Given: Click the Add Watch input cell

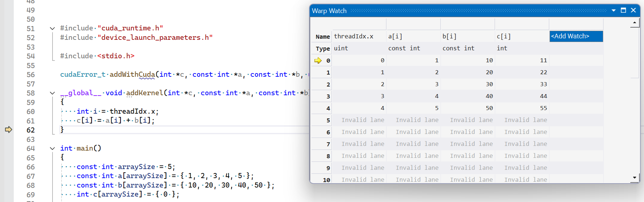Looking at the screenshot, I should pyautogui.click(x=576, y=36).
